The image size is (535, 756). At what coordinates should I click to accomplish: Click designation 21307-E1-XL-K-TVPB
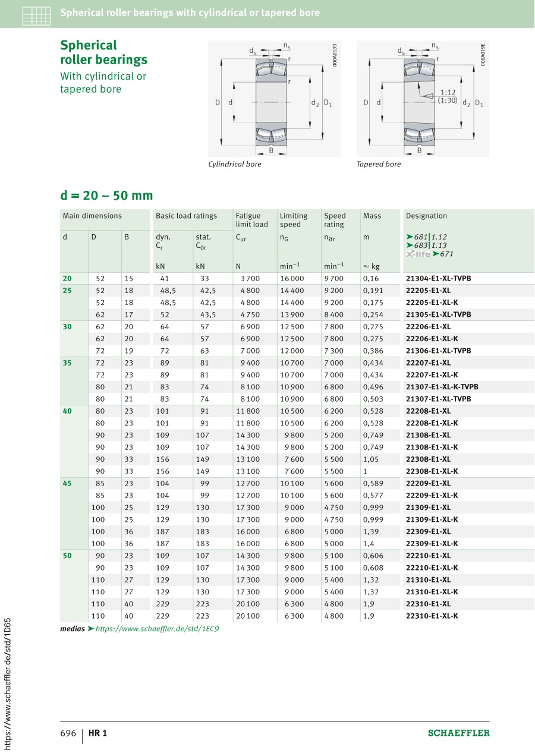(442, 387)
